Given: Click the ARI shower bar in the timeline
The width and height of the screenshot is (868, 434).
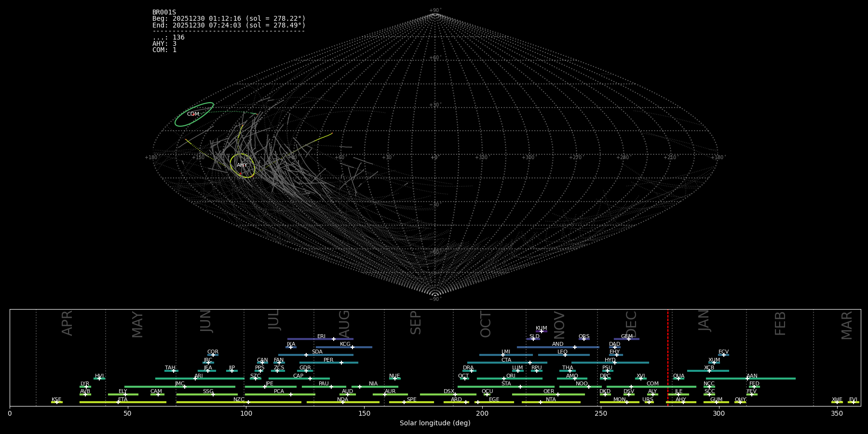Looking at the screenshot, I should click(200, 379).
